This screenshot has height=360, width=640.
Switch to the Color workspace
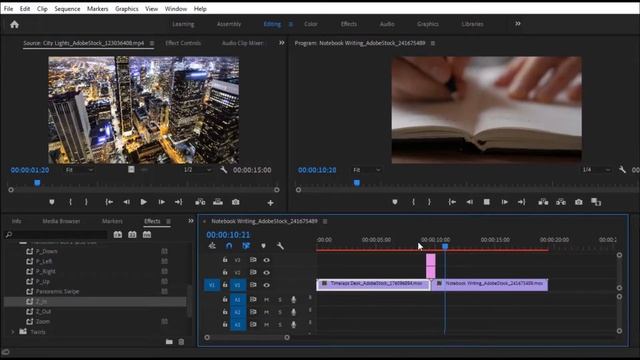pyautogui.click(x=311, y=24)
